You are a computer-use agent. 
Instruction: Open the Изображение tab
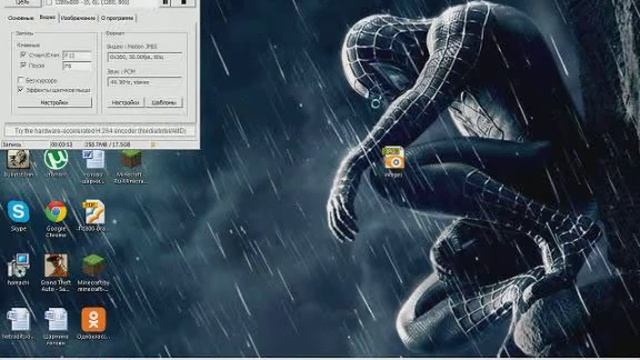[x=78, y=18]
